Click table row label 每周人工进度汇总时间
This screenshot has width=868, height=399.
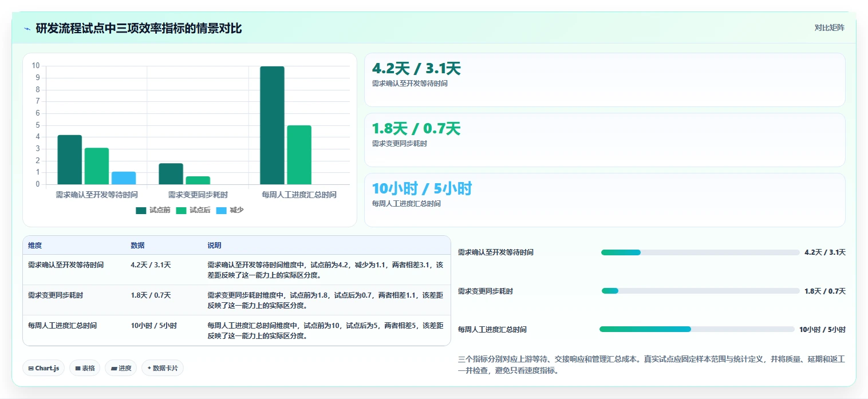pos(62,326)
